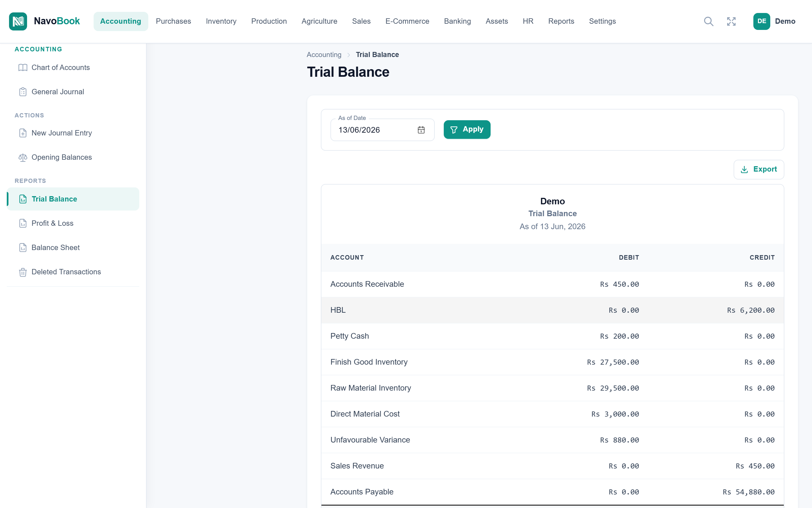
Task: Click the CREDIT column header
Action: click(x=762, y=257)
